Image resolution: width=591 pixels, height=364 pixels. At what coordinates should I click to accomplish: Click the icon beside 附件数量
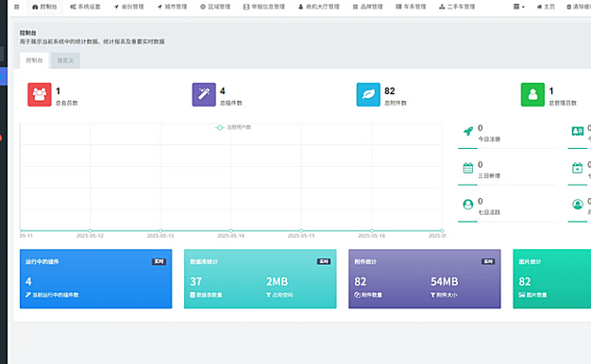point(357,295)
